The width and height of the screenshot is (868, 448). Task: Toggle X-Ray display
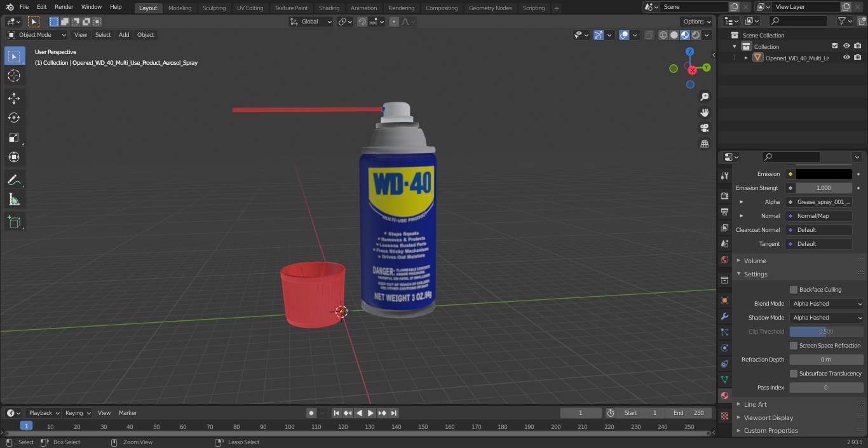(x=649, y=35)
